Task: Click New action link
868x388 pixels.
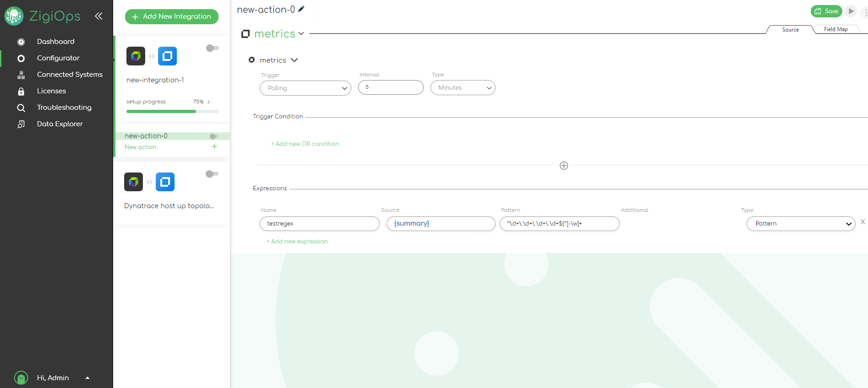Action: (141, 147)
